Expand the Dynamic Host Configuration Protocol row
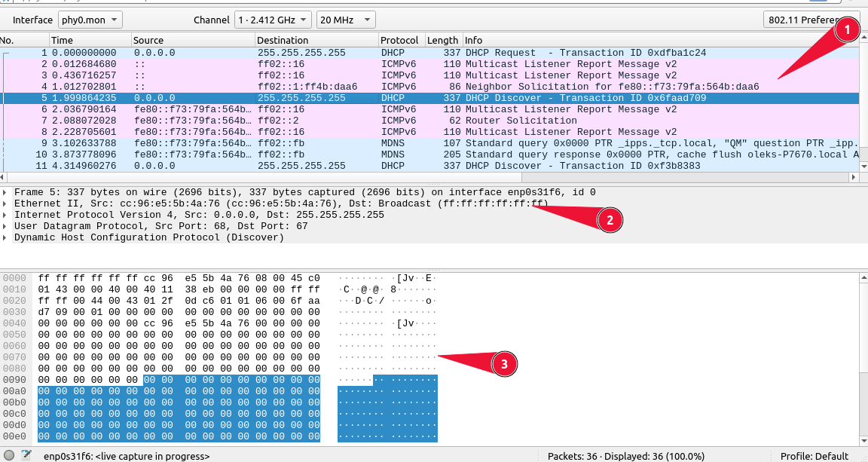 [x=6, y=237]
